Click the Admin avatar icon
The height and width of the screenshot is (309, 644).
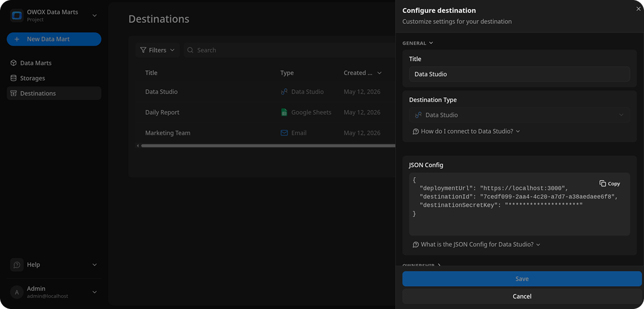coord(17,292)
